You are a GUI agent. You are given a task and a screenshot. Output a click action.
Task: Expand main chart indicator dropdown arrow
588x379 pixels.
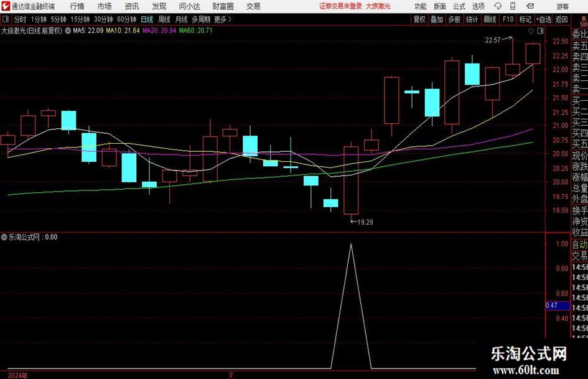(68, 30)
